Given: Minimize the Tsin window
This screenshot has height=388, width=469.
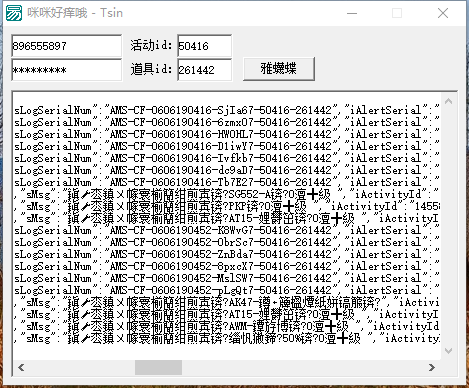Looking at the screenshot, I should pos(352,13).
